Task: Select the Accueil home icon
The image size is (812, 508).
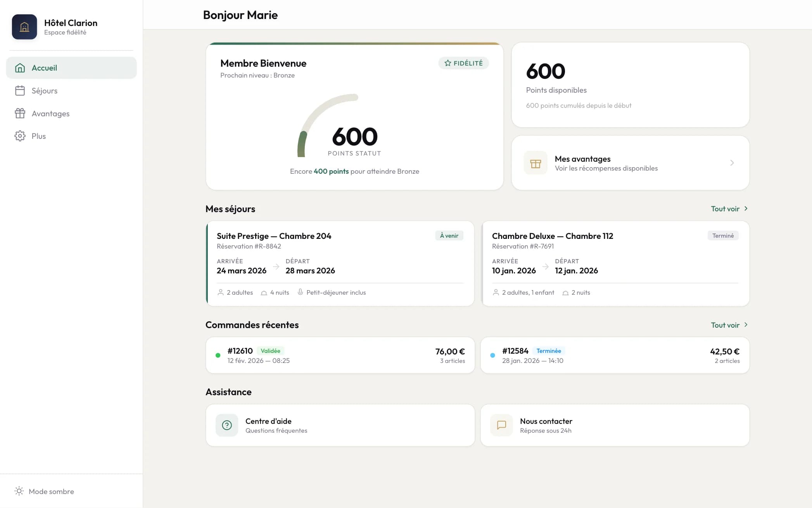Action: click(20, 67)
